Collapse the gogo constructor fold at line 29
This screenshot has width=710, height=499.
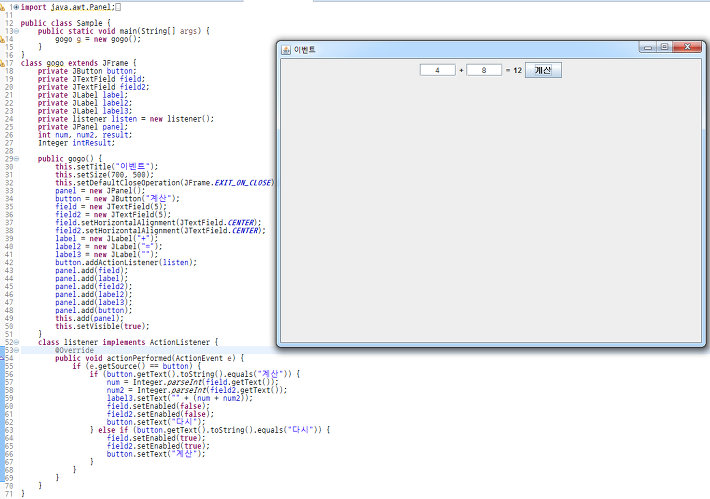pyautogui.click(x=16, y=159)
